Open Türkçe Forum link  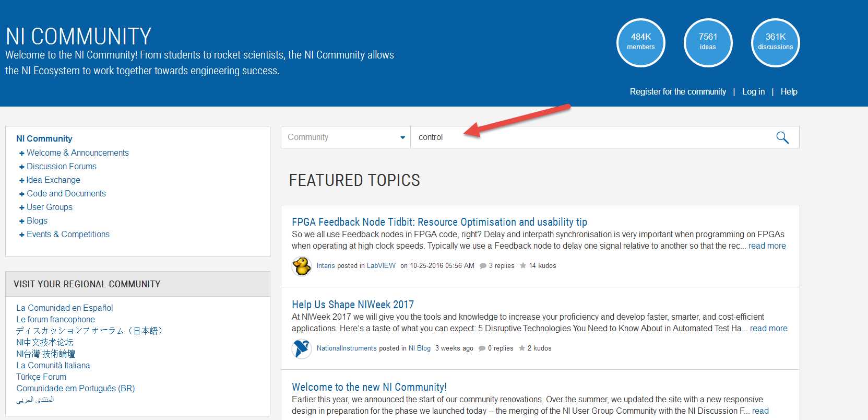pos(41,377)
